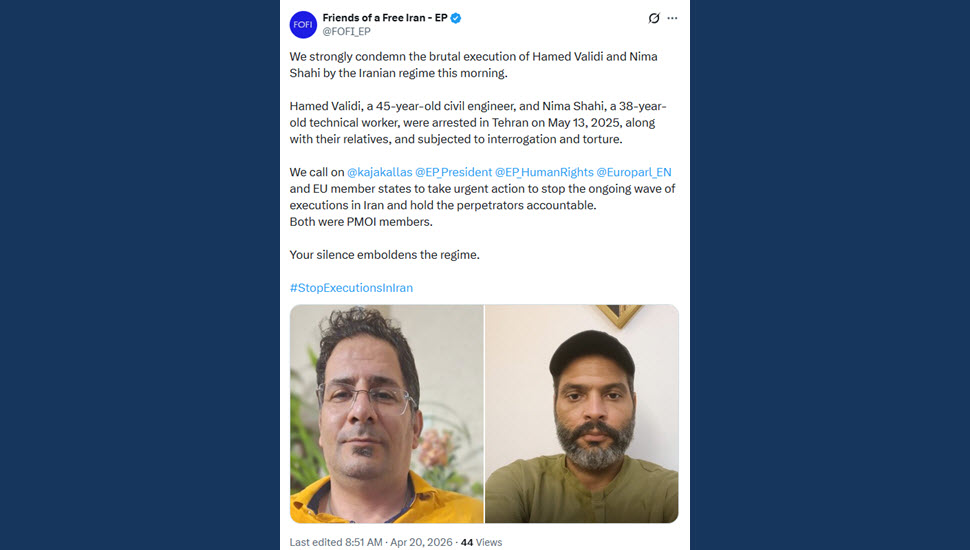Click the FOFI profile avatar
Screen dimensions: 970x550
(x=303, y=25)
